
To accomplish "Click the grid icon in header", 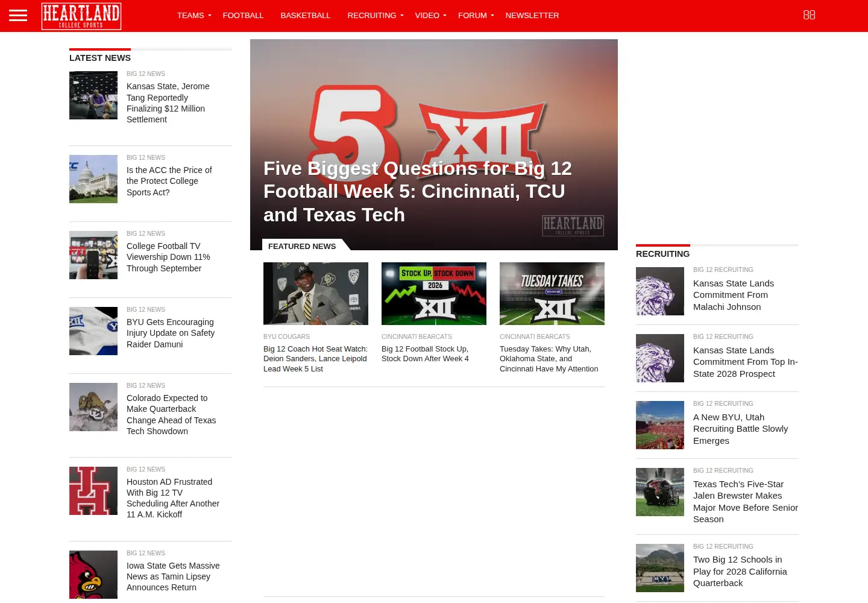I will 810,15.
